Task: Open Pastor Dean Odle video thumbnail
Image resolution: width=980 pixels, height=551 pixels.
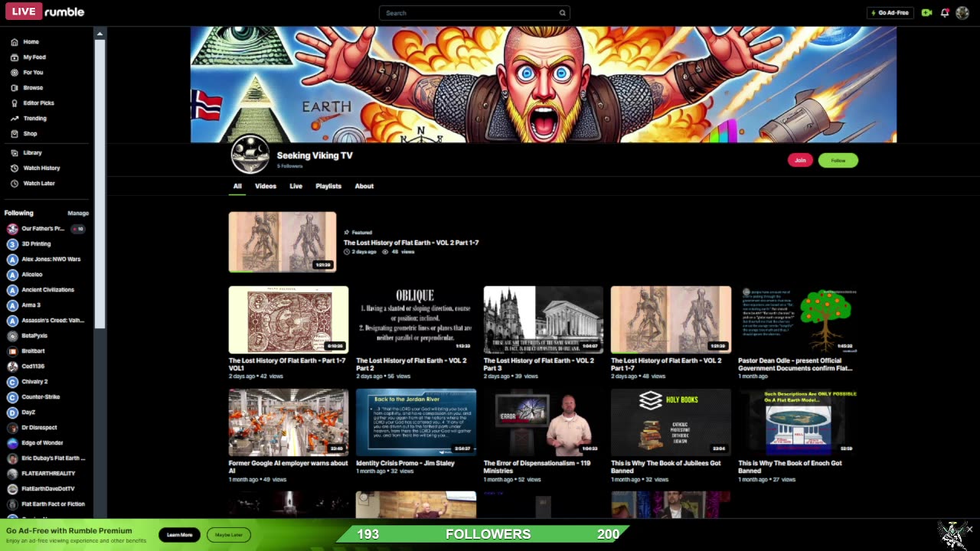Action: click(799, 320)
